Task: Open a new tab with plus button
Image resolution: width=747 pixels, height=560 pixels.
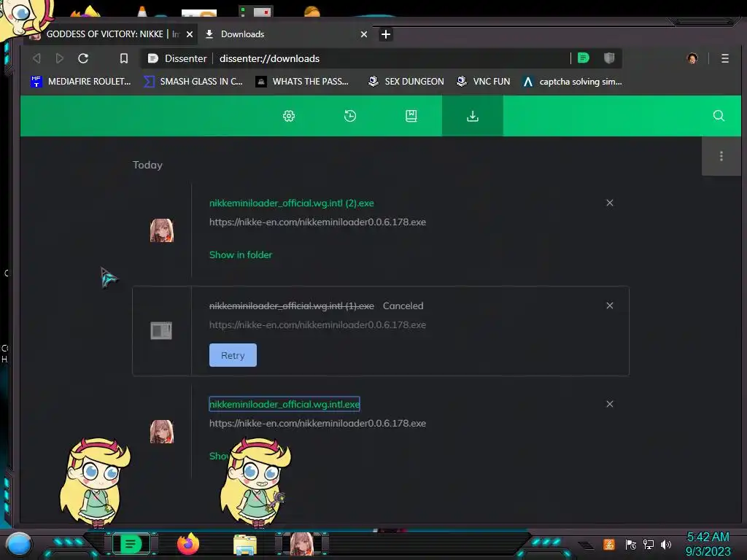Action: [386, 34]
